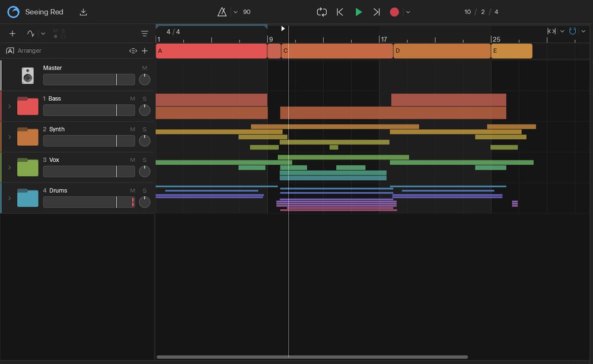Expand the Synth folder track

9,137
